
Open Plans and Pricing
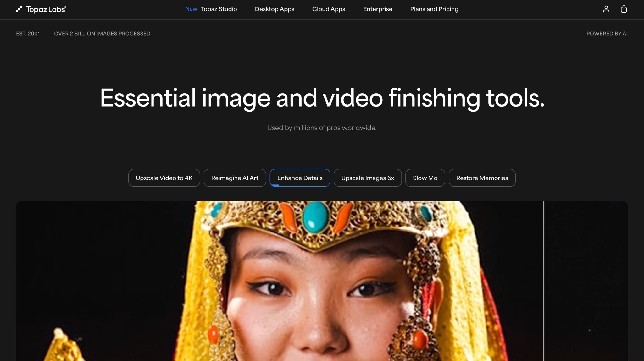point(434,9)
